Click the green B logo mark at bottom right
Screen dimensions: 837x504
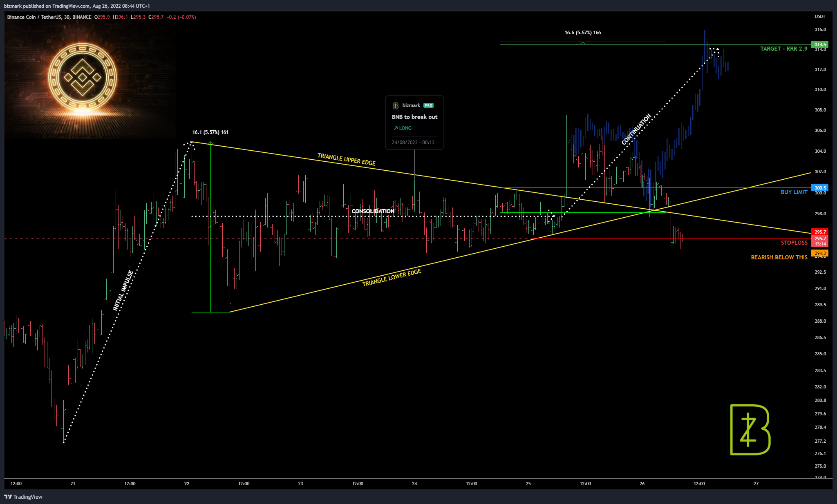tap(750, 430)
